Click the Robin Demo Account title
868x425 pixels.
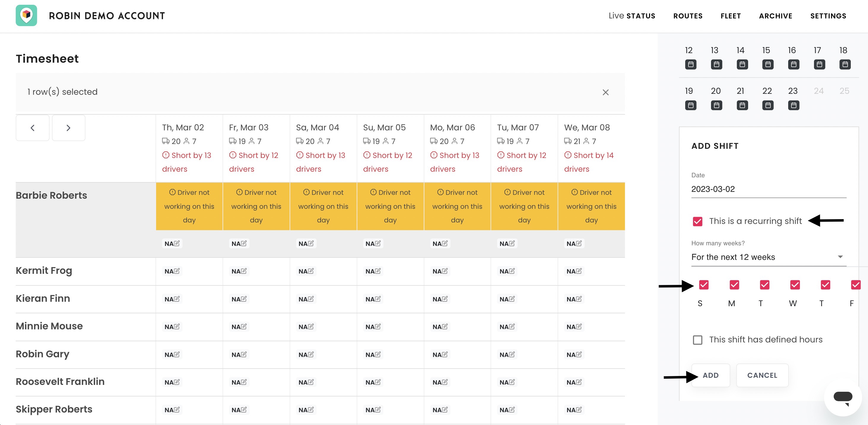coord(107,15)
